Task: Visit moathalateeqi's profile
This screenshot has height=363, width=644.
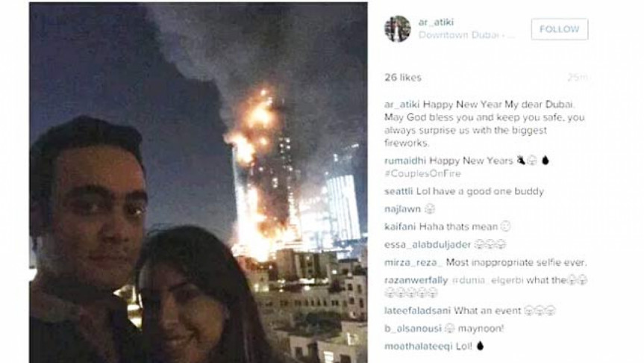Action: 418,346
